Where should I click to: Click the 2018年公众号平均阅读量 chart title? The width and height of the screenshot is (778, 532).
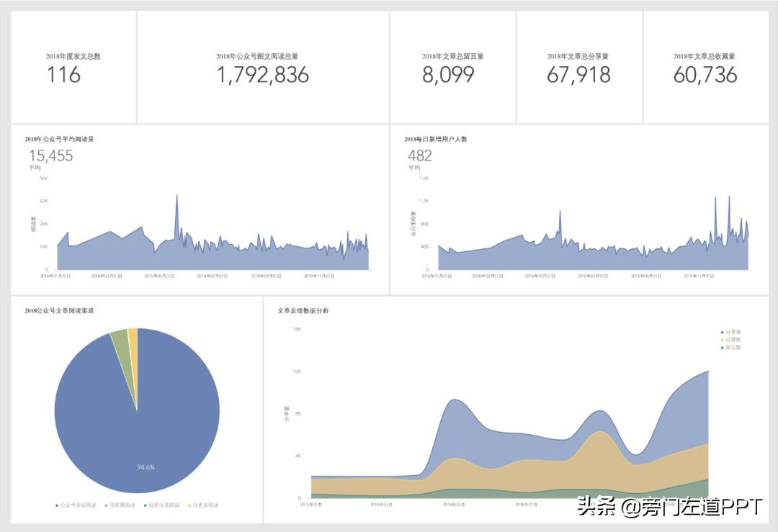59,140
